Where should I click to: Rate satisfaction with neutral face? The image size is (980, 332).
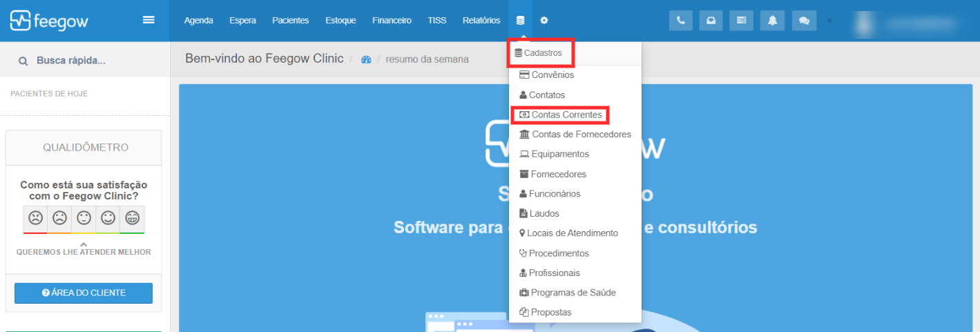point(84,218)
